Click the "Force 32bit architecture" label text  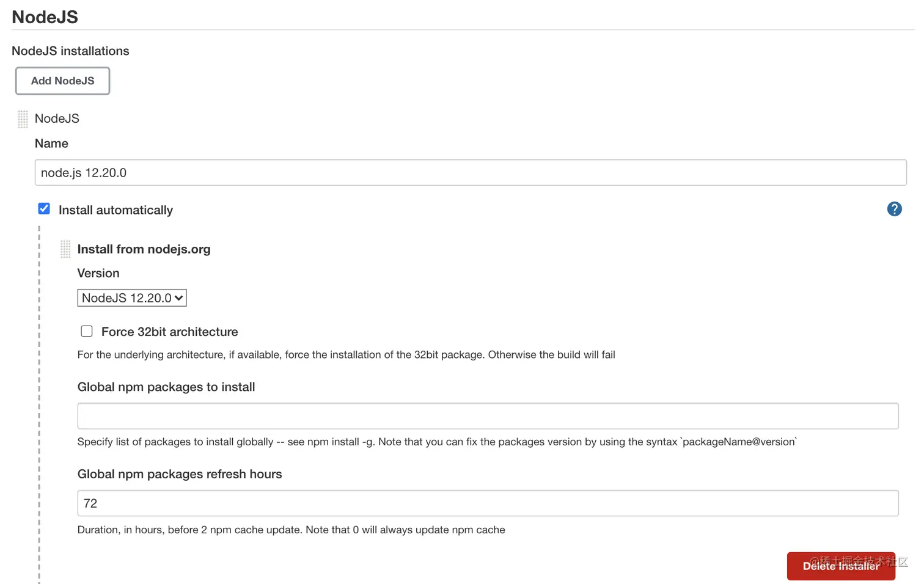[169, 332]
